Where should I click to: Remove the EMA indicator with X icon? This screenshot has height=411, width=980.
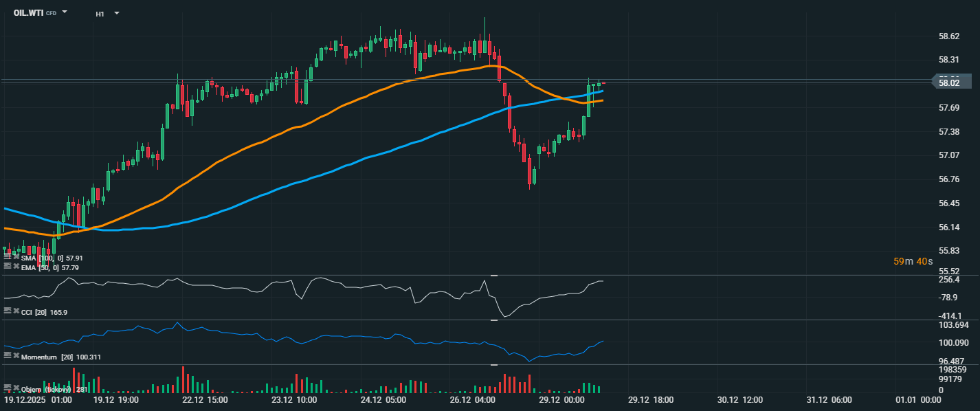16,267
